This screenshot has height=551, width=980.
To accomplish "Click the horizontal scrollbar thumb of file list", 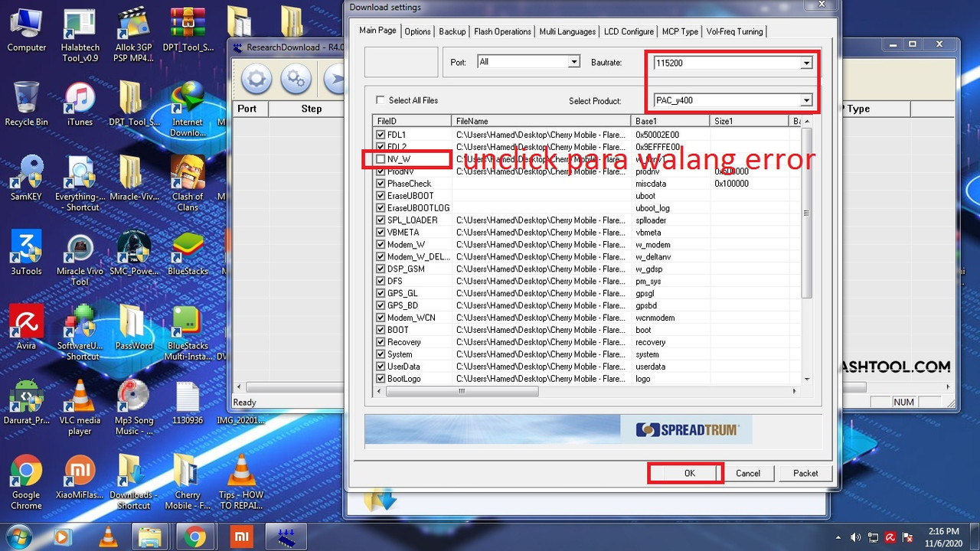I will [x=462, y=391].
